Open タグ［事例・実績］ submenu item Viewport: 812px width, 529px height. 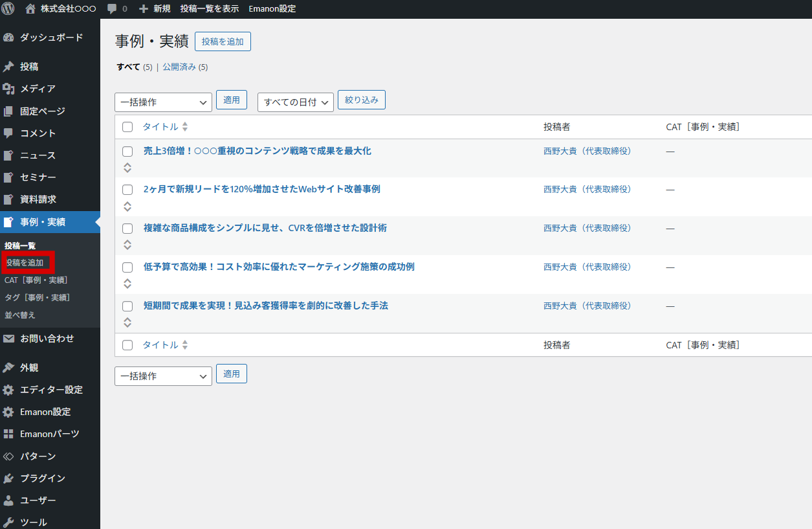[38, 297]
